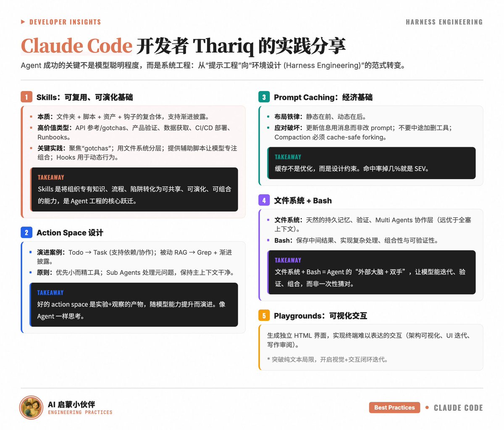Screen dimensions: 504x430
Task: Click the Playgrounds：可视化交互 heading
Action: [x=320, y=316]
